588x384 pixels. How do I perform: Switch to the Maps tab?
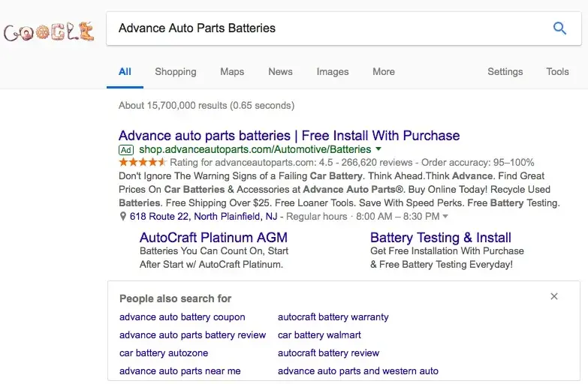click(232, 71)
